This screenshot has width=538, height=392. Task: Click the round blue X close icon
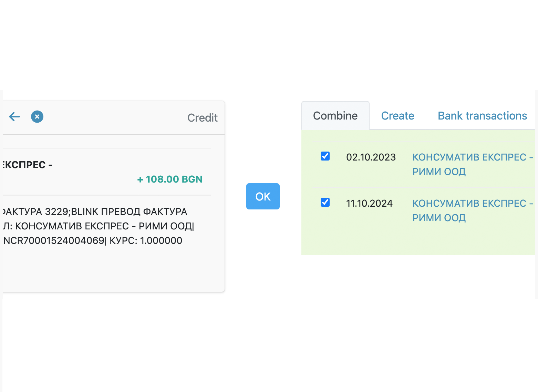point(37,117)
